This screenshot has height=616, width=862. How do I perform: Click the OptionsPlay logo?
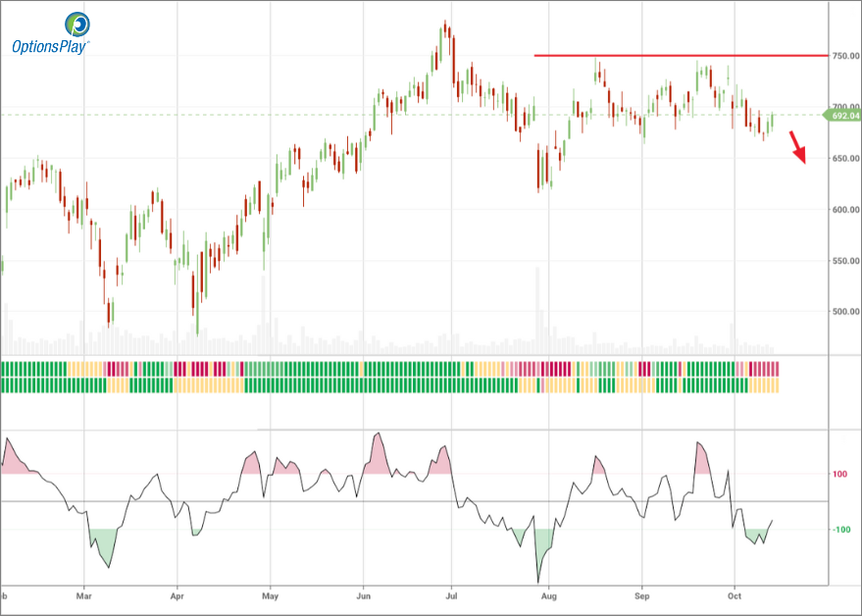pyautogui.click(x=50, y=32)
